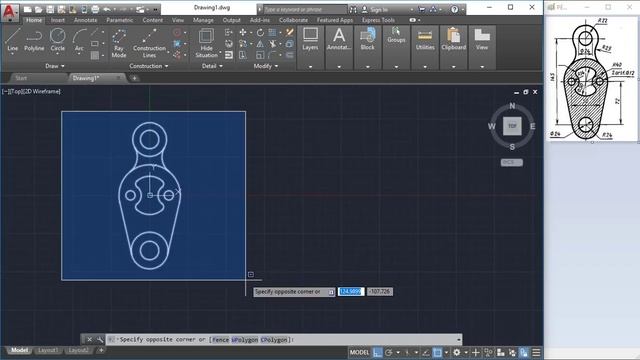The image size is (640, 360).
Task: Choose the Mirror tool in Modify panel
Action: [x=260, y=44]
